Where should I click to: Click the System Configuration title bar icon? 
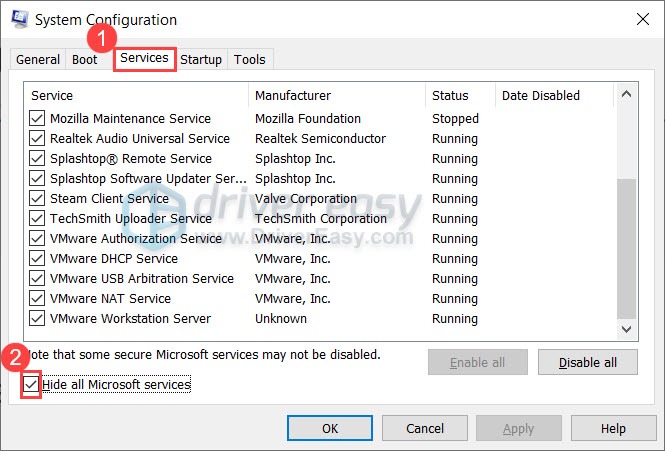click(x=20, y=20)
